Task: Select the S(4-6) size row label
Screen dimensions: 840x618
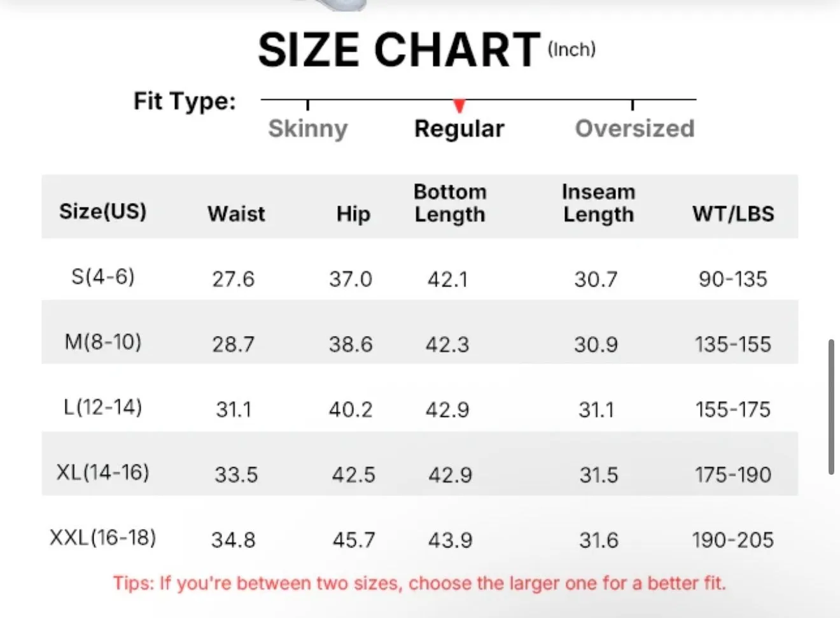Action: click(103, 277)
